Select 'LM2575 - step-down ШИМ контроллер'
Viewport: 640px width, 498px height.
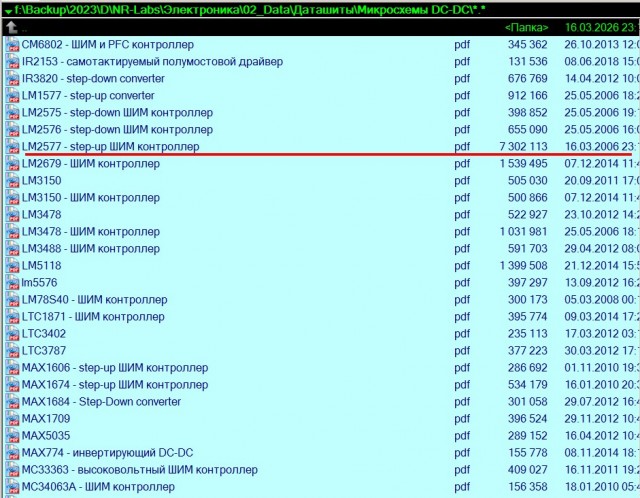point(117,113)
